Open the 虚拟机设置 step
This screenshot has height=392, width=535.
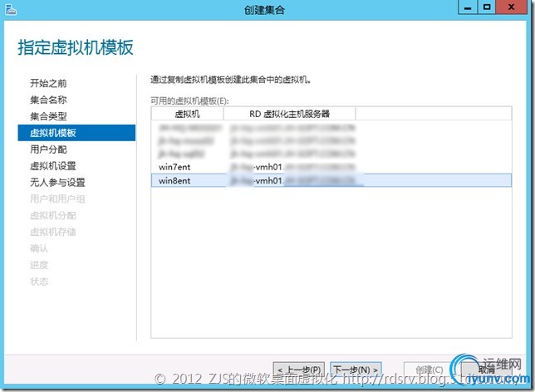coord(53,166)
